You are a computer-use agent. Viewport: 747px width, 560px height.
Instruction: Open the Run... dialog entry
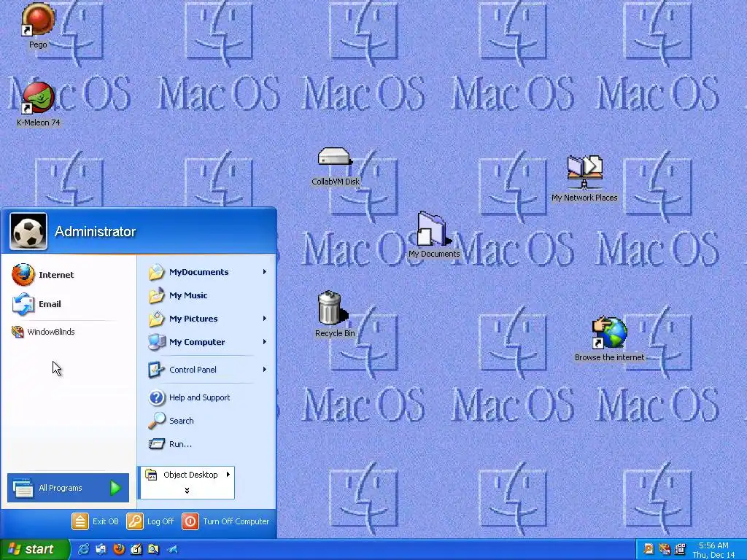[x=206, y=444]
